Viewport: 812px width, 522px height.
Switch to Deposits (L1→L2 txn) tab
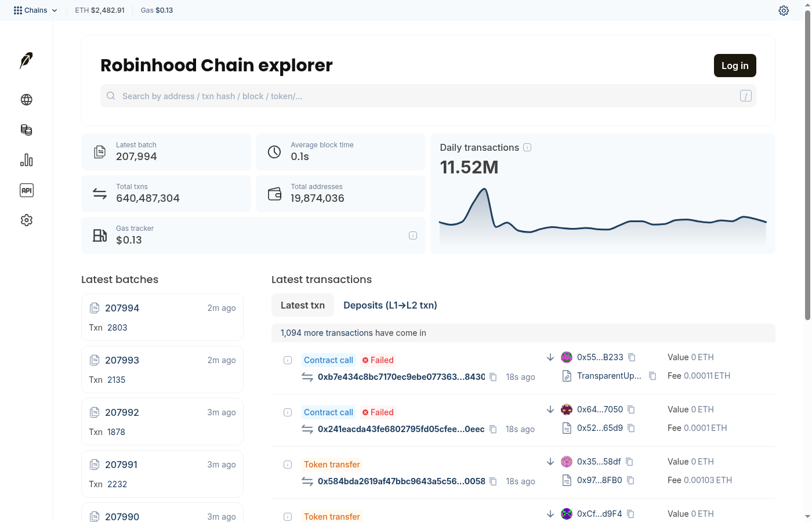[x=390, y=305]
